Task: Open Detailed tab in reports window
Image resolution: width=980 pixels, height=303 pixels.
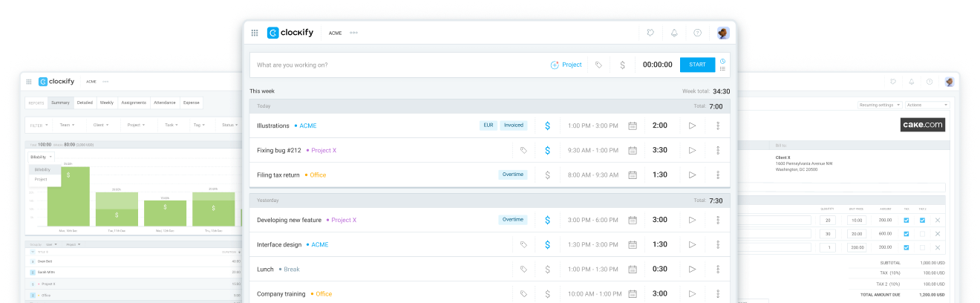Action: point(85,102)
